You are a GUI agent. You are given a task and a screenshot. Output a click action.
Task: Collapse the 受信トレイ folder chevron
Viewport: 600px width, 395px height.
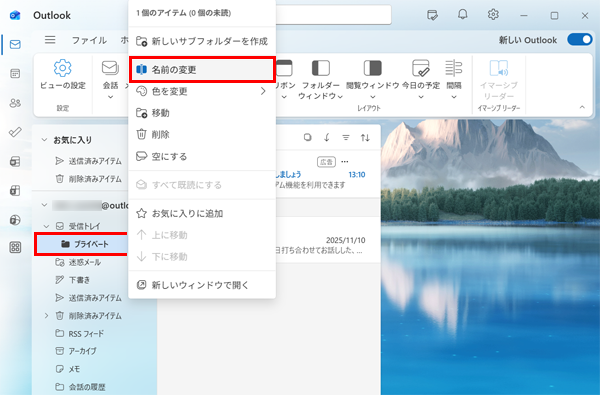tap(46, 226)
